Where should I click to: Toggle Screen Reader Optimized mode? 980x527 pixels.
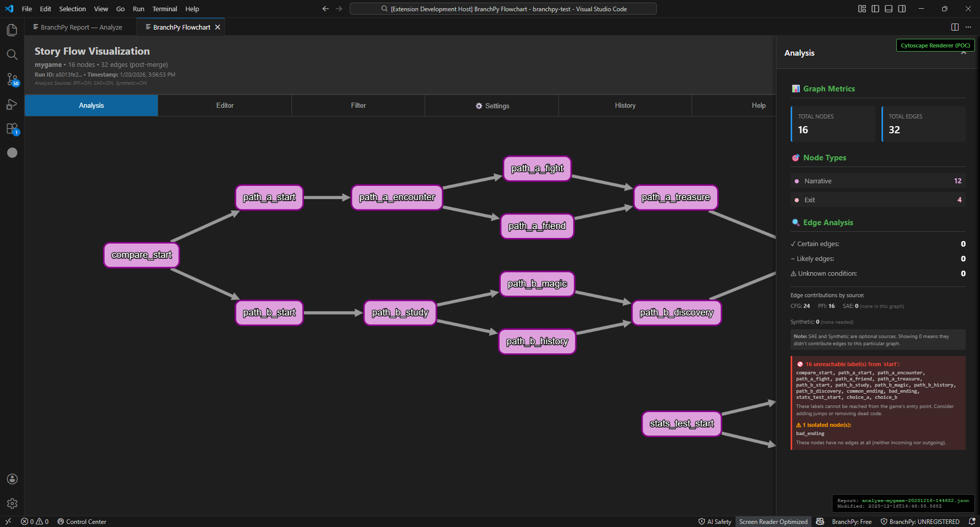point(773,521)
